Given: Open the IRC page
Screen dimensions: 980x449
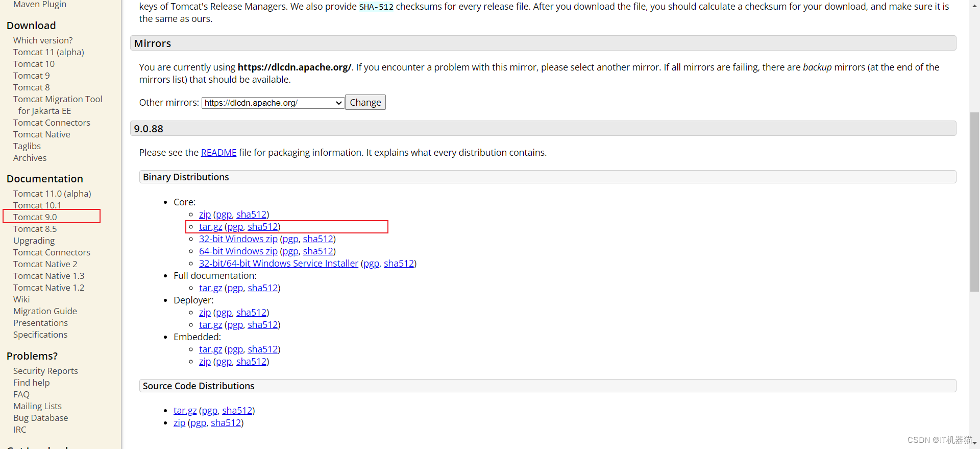Looking at the screenshot, I should (x=19, y=430).
